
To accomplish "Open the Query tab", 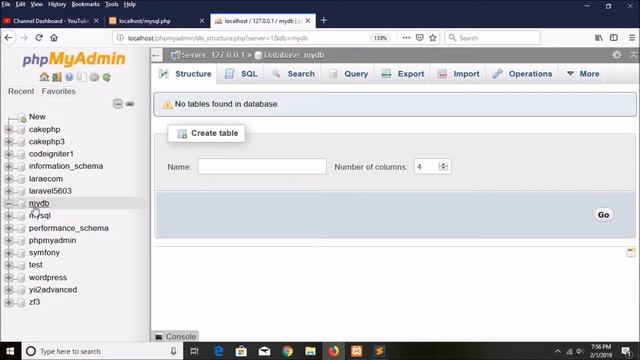I will pos(349,74).
